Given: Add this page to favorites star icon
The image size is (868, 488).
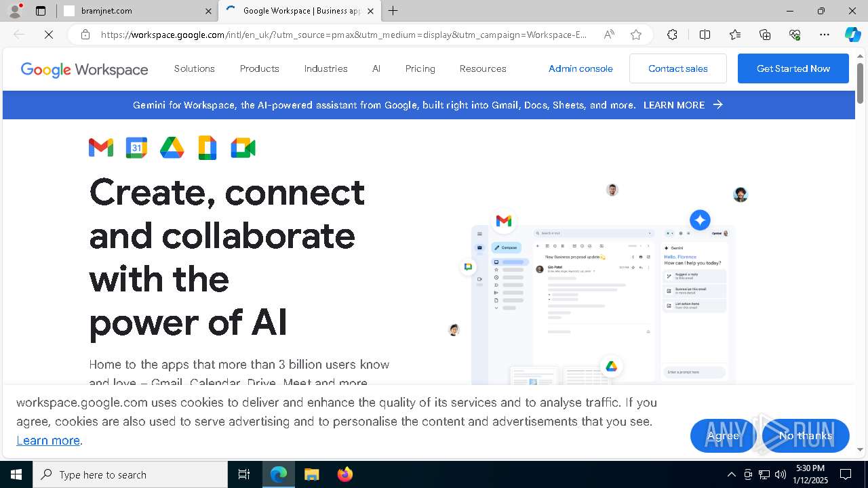Looking at the screenshot, I should pyautogui.click(x=636, y=35).
